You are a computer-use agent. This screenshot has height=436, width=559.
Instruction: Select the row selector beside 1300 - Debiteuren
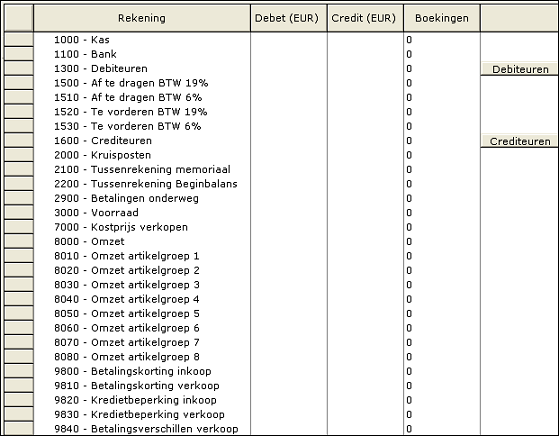pos(19,68)
